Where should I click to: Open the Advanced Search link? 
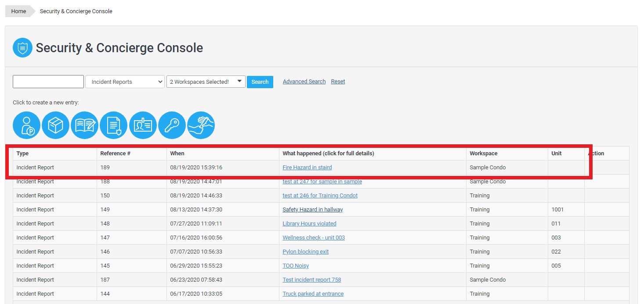point(304,82)
